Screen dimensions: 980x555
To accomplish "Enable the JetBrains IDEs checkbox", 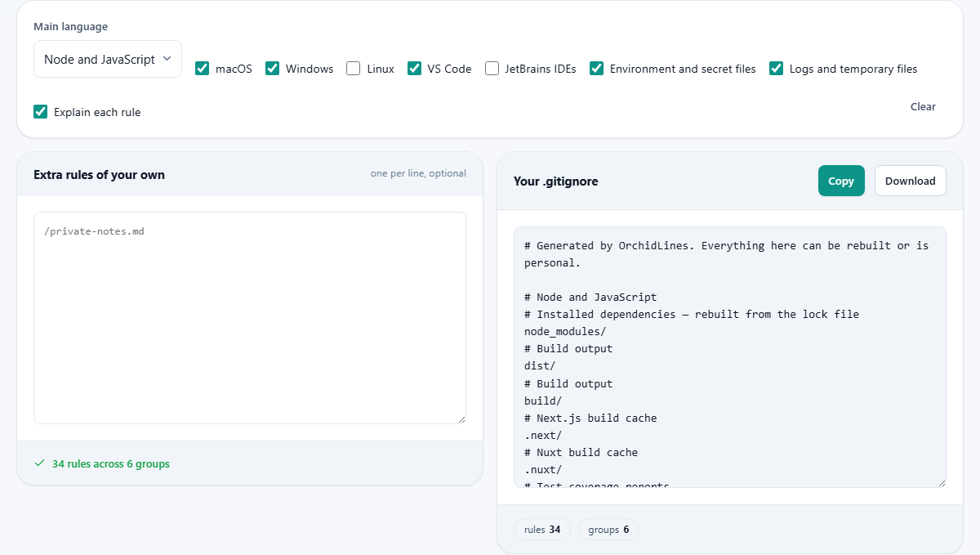I will [492, 69].
